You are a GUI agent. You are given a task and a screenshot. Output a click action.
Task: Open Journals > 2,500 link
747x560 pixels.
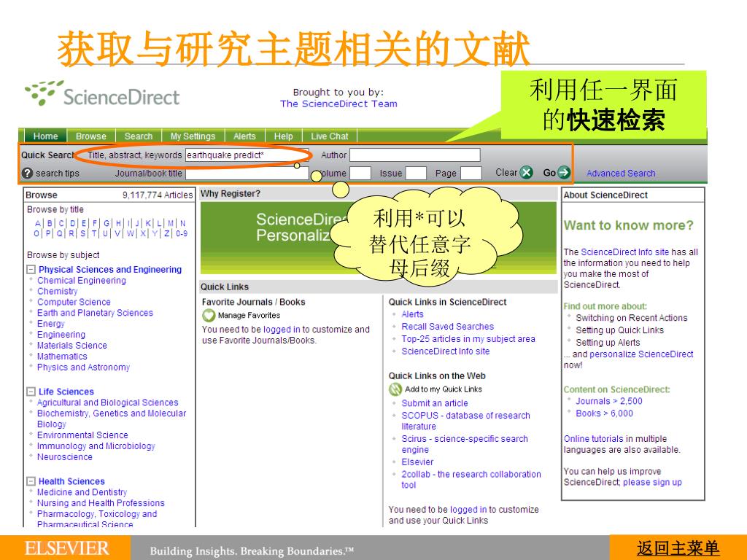pyautogui.click(x=609, y=401)
